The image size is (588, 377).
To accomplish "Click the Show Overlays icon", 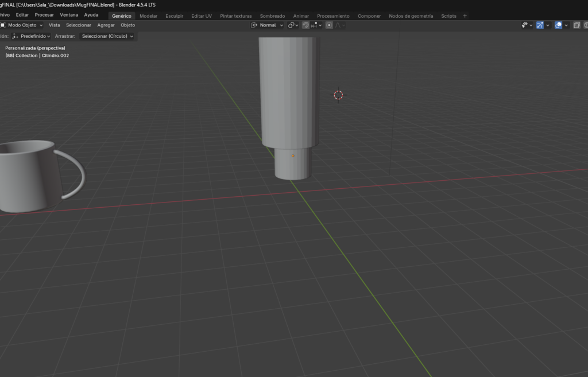I will [558, 25].
